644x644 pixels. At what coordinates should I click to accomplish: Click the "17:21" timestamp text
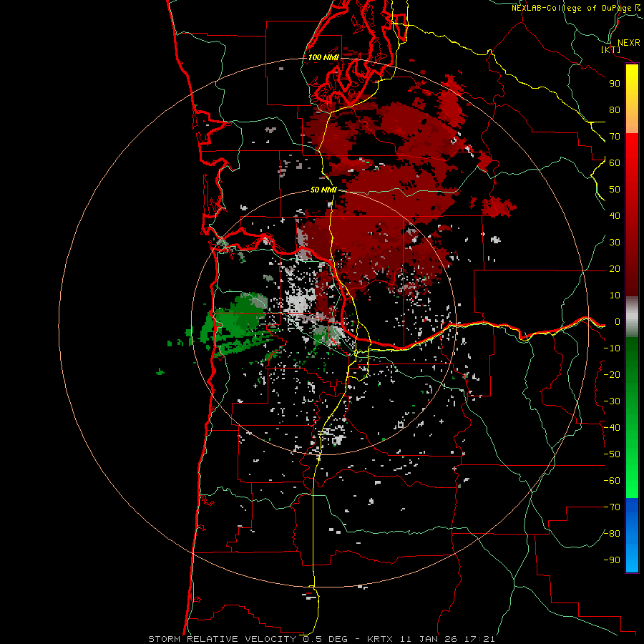[x=479, y=639]
